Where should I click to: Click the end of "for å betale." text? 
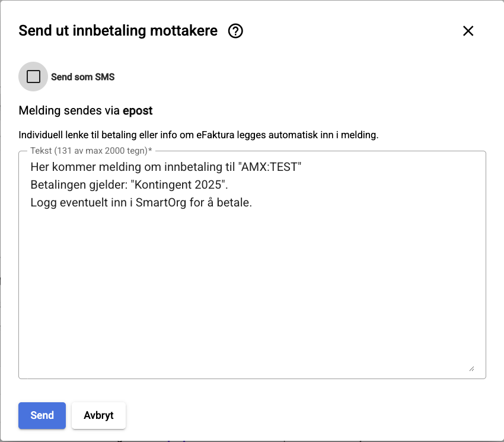[251, 202]
